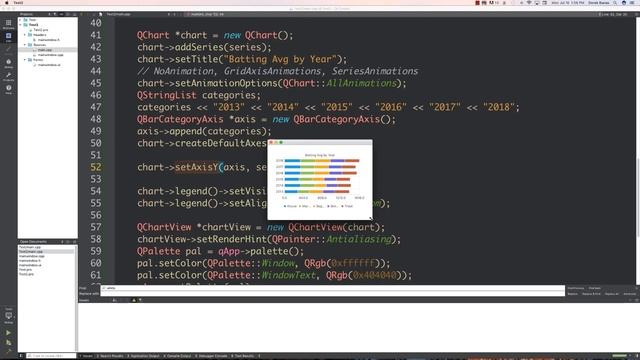The image size is (640, 360).
Task: Open Projects mode wrench icon
Action: coord(8,76)
